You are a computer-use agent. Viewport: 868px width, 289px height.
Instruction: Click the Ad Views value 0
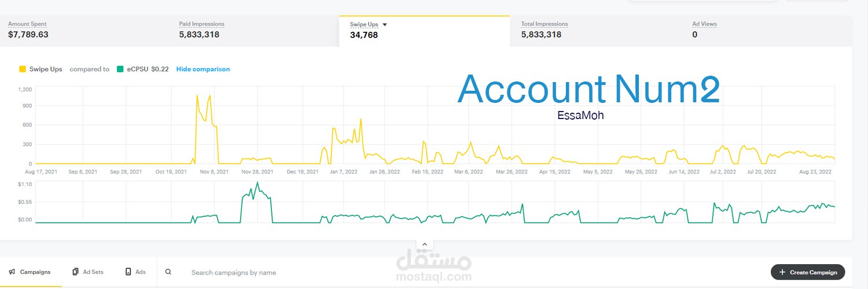(x=695, y=35)
